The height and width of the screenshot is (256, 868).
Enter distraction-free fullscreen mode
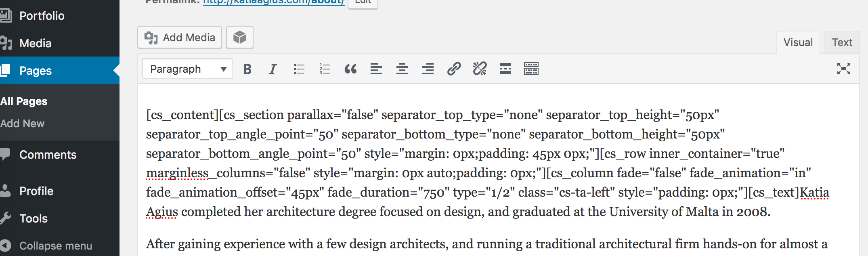[x=843, y=69]
